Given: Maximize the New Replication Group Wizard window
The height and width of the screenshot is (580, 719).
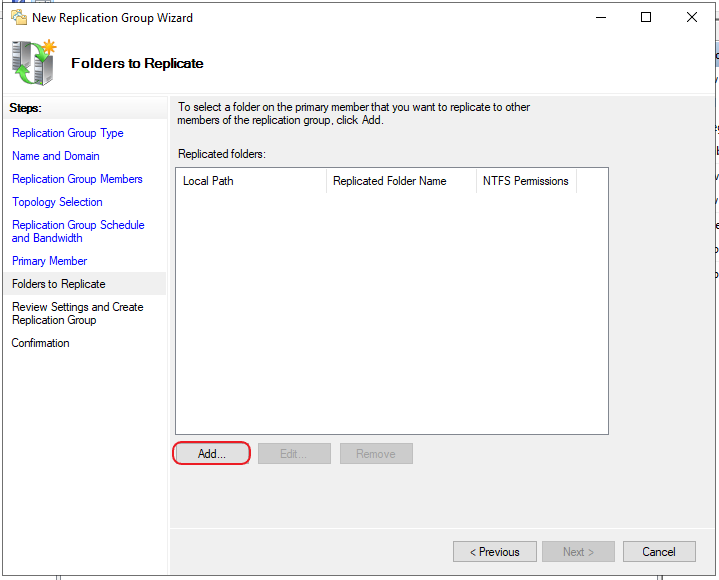Looking at the screenshot, I should [x=646, y=17].
